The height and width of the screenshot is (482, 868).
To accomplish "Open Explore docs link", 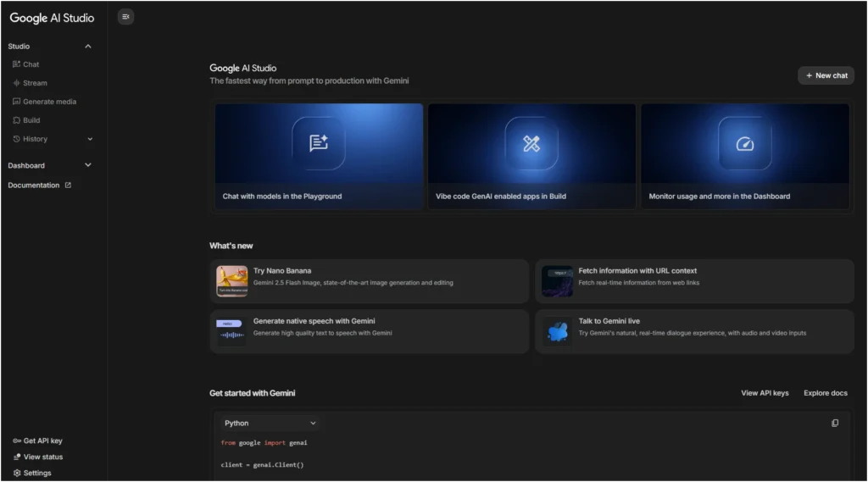I will pyautogui.click(x=825, y=393).
